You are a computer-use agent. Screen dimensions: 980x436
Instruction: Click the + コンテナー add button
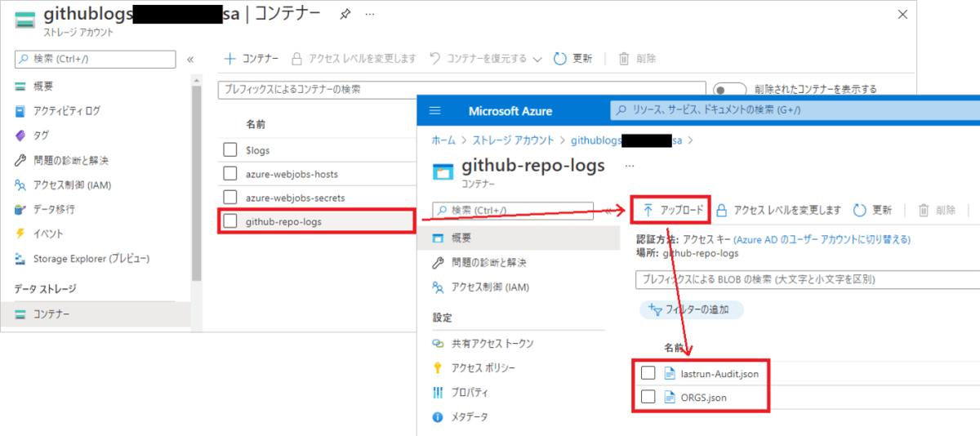click(x=252, y=59)
